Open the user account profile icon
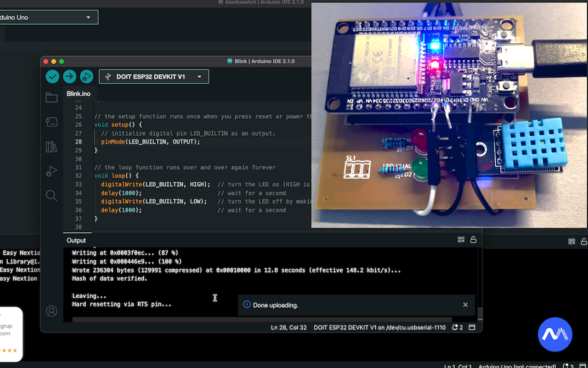The image size is (588, 368). coord(51,311)
